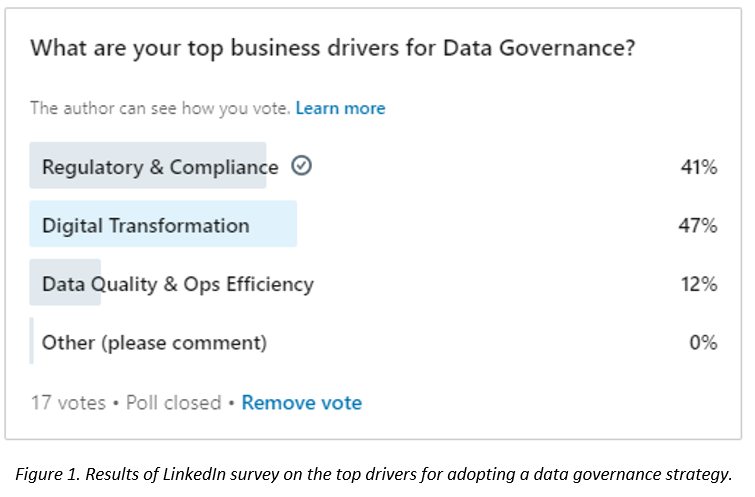Screen dimensions: 755x497
Task: Open the Learn more link
Action: pos(340,108)
